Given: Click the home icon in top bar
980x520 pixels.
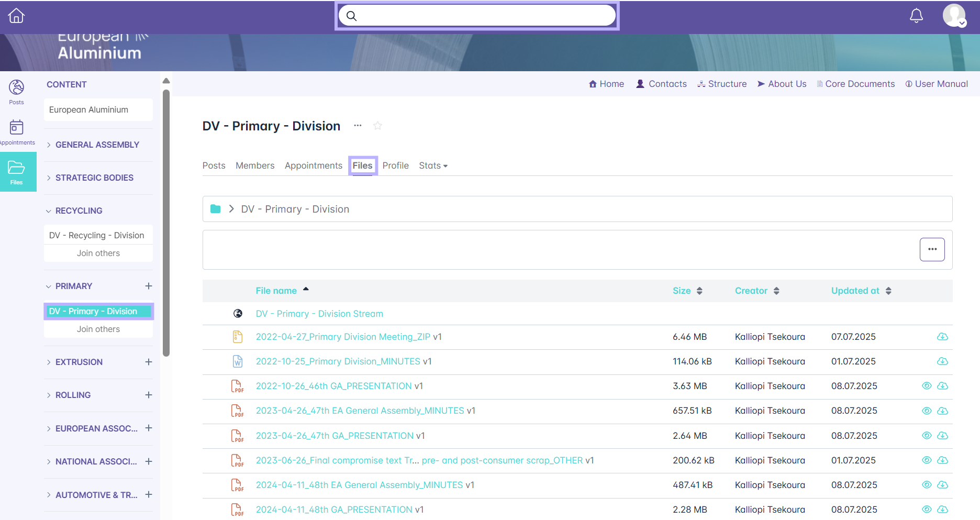Looking at the screenshot, I should pyautogui.click(x=16, y=16).
